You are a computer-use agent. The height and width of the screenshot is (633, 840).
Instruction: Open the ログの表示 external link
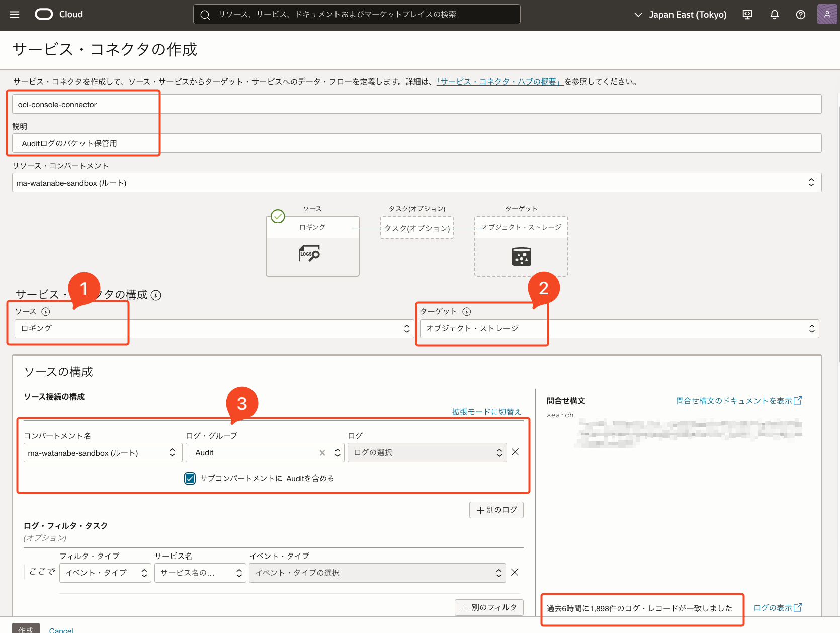coord(777,608)
